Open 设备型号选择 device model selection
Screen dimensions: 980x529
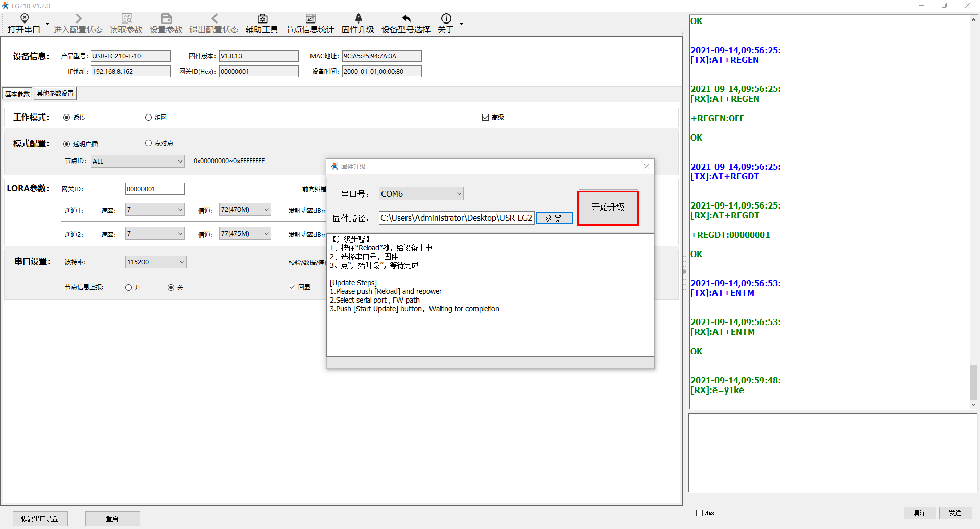pos(406,19)
